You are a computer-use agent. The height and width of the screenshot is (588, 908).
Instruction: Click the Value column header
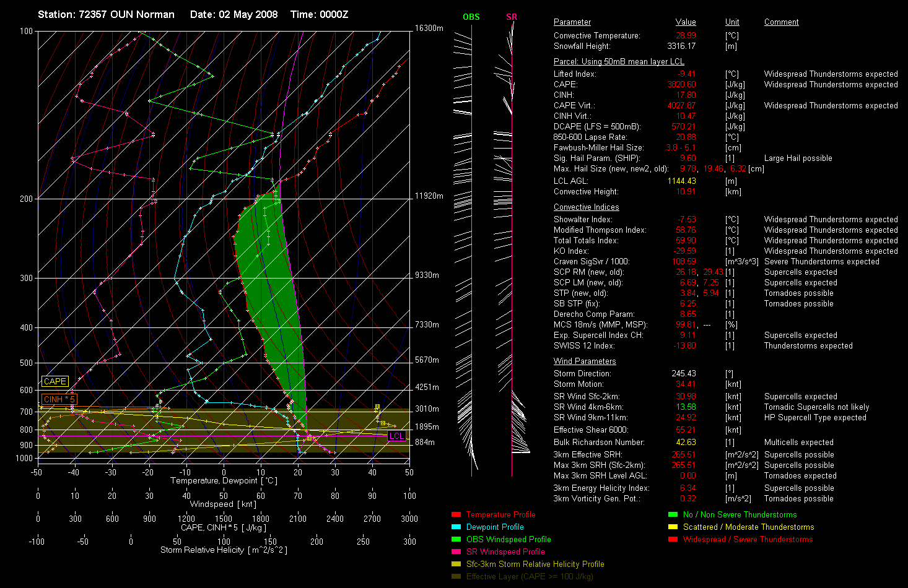click(x=686, y=22)
